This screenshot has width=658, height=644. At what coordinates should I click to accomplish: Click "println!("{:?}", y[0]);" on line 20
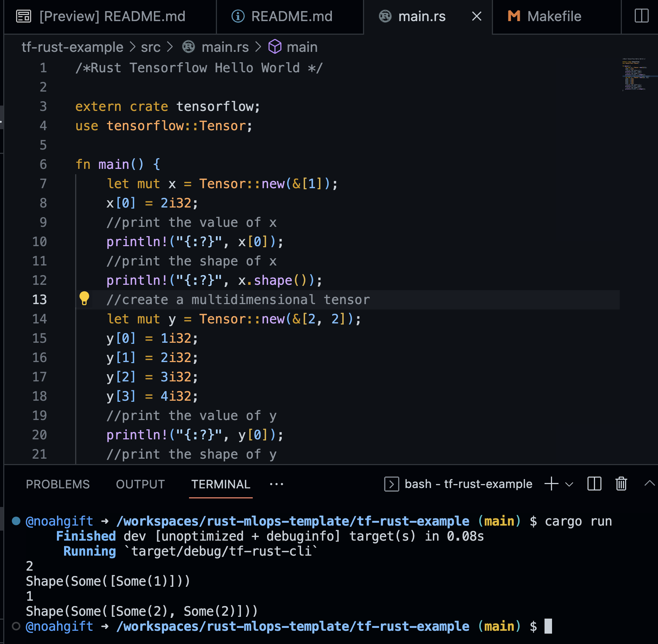click(195, 435)
